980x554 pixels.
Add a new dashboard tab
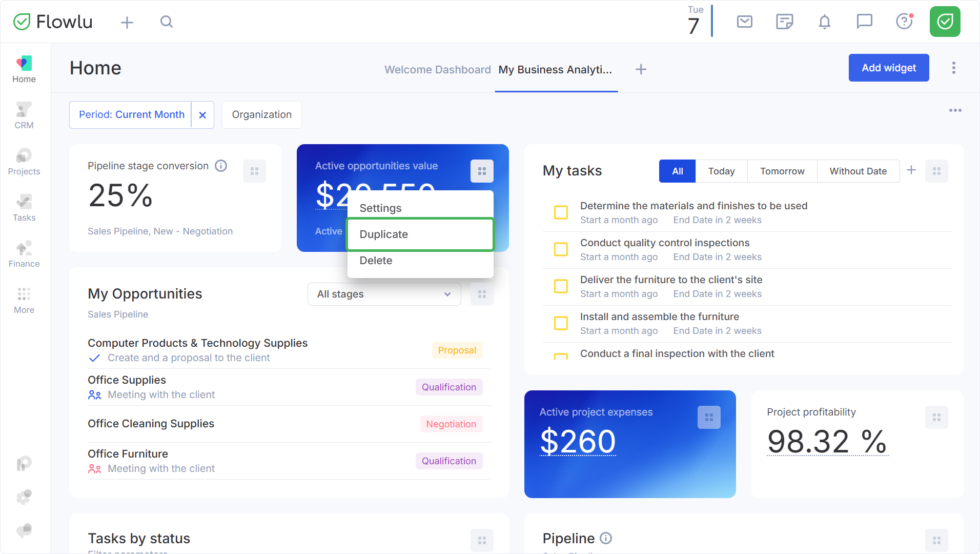(641, 69)
